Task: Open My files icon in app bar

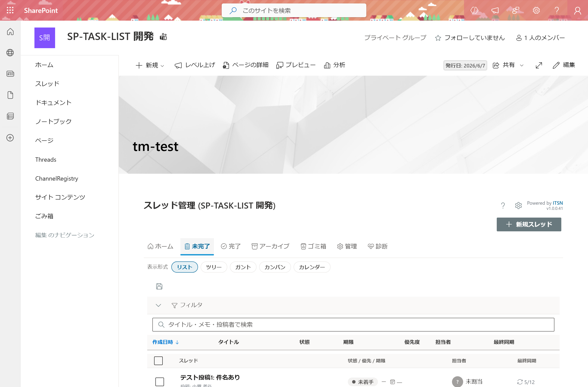Action: coord(10,95)
